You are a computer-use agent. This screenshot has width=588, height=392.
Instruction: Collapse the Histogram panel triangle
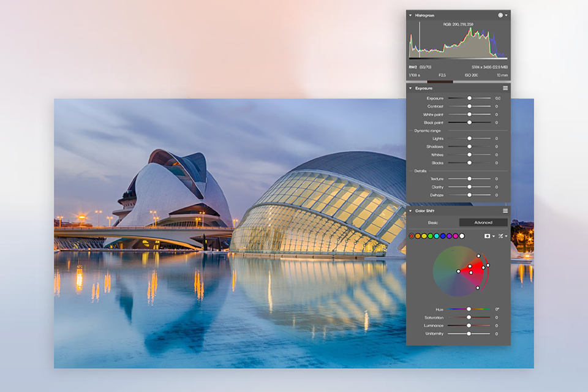coord(410,15)
